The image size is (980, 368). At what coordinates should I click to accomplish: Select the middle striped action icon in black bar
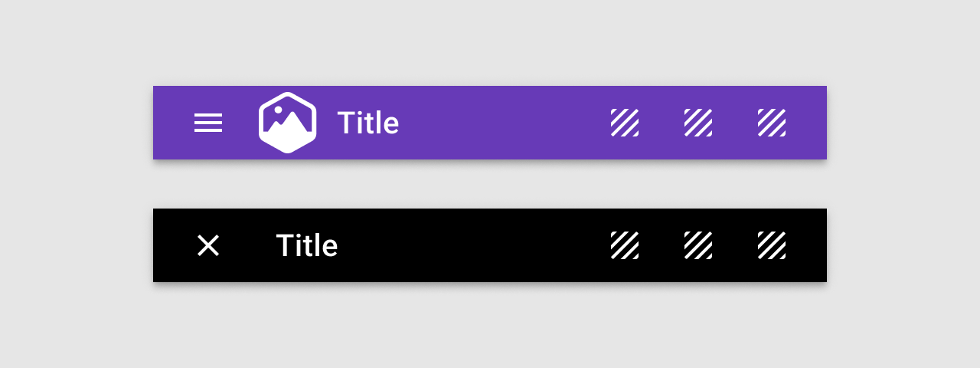(x=698, y=245)
